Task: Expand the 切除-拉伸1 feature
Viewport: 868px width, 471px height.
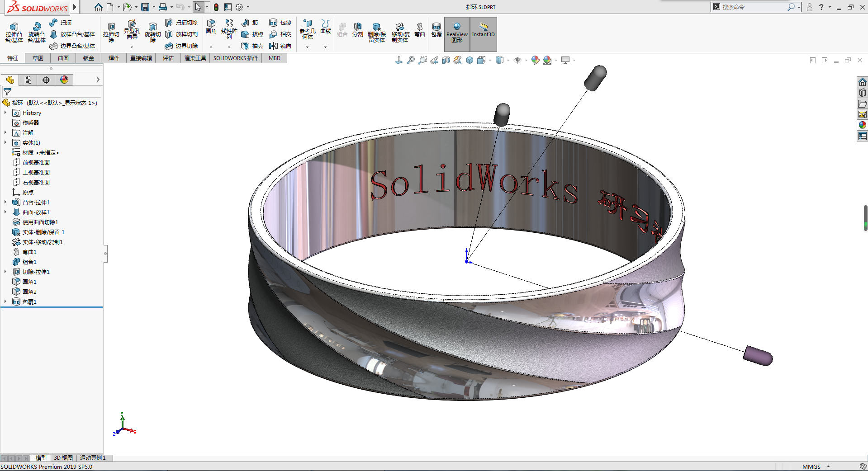Action: [5, 272]
